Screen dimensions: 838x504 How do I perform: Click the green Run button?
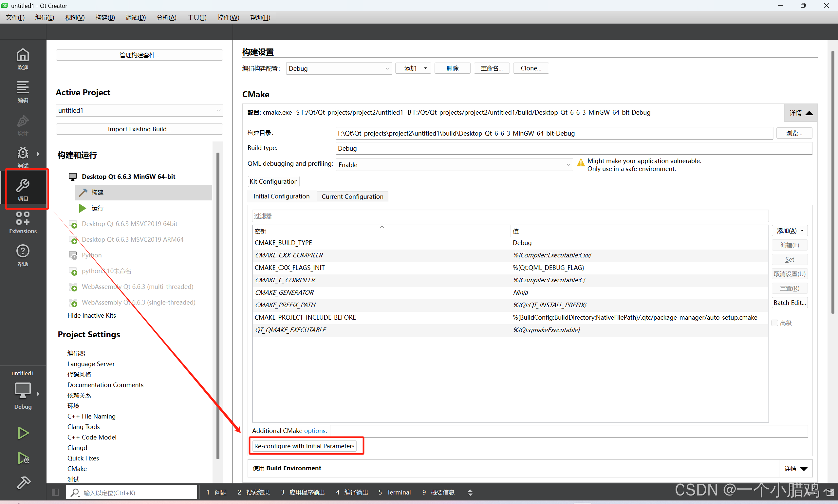tap(23, 433)
